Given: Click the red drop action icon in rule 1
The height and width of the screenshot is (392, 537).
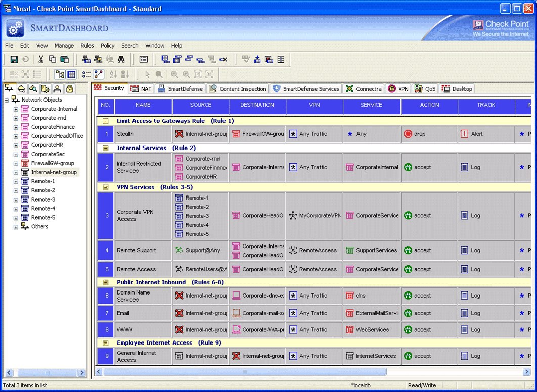Looking at the screenshot, I should point(408,134).
